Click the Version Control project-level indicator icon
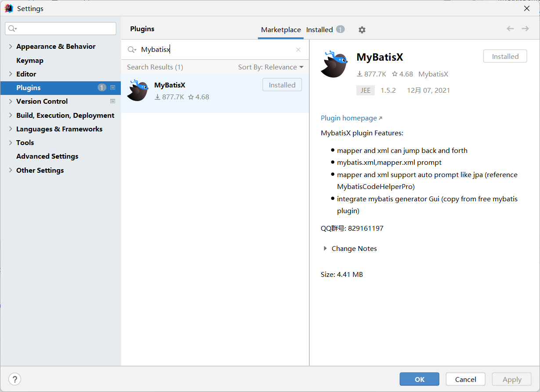Image resolution: width=540 pixels, height=392 pixels. (112, 101)
